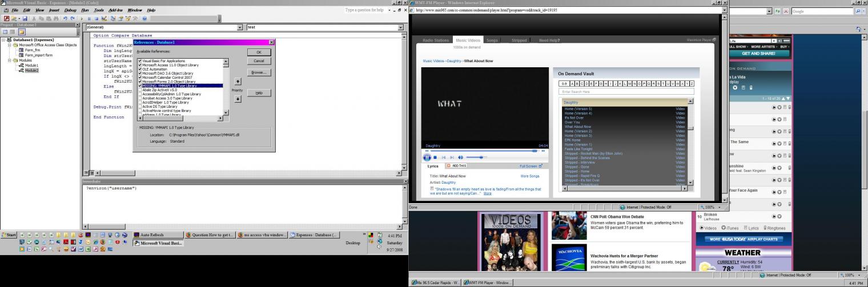Open IE zoom 100% dropdown in status bar
This screenshot has height=287, width=868.
pyautogui.click(x=718, y=207)
